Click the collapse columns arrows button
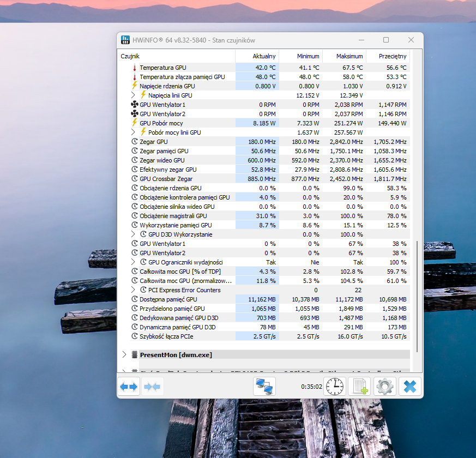Viewport: 476px width, 458px height. click(152, 387)
